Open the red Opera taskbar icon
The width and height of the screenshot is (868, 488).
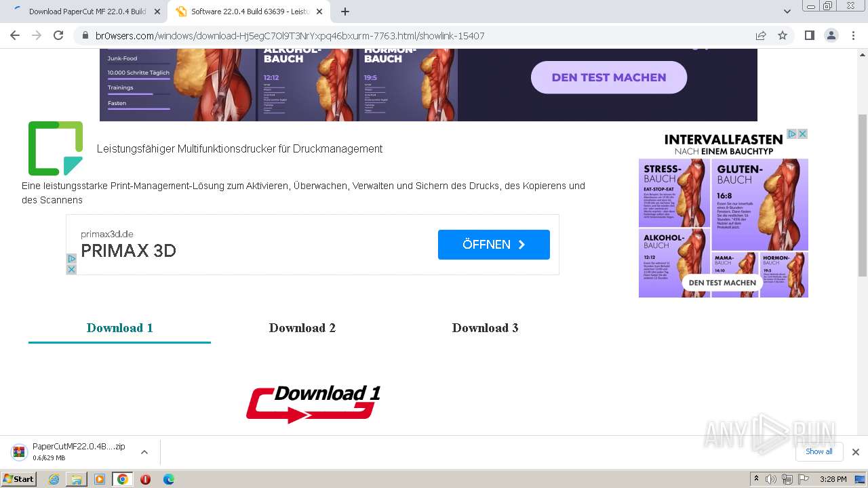coord(145,479)
